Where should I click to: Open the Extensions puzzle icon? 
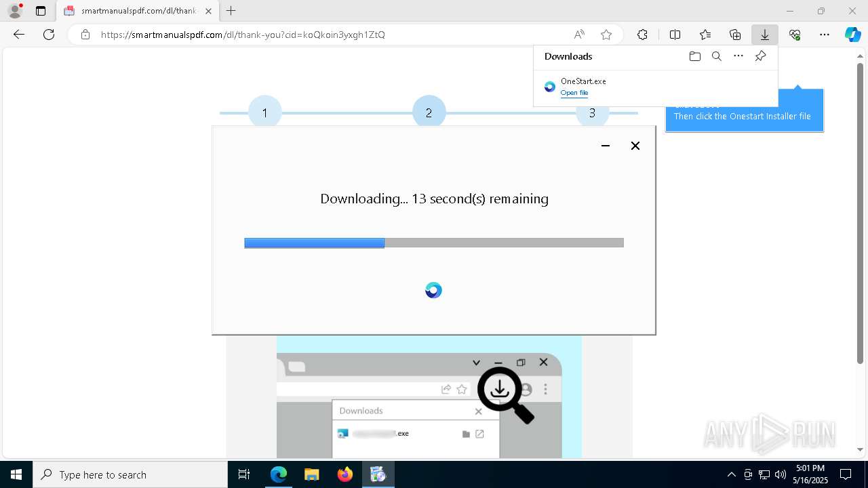(642, 35)
